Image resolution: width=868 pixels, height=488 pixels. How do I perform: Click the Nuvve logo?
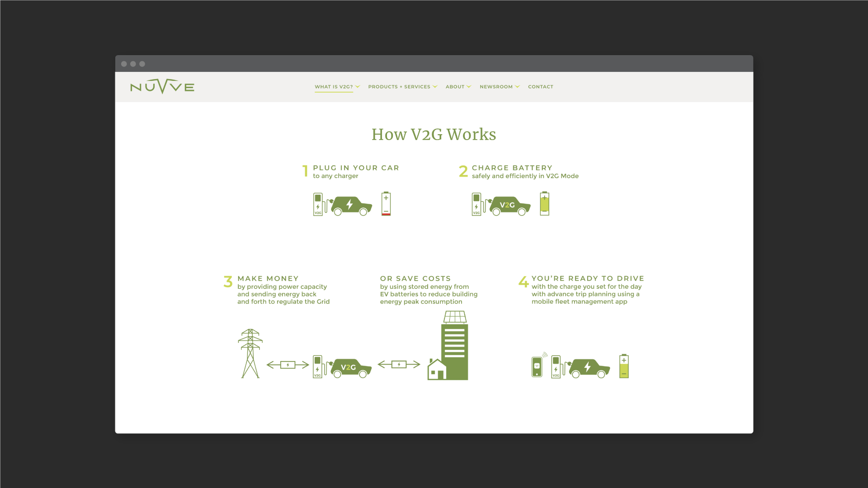162,86
